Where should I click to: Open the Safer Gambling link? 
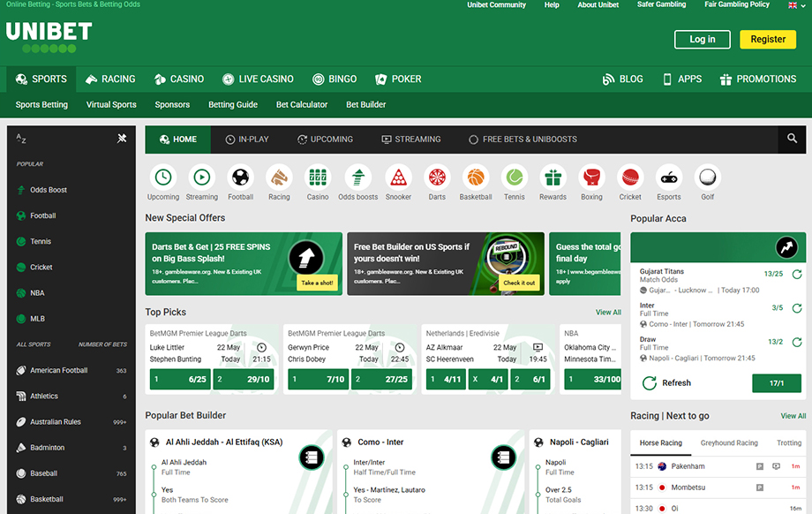coord(661,4)
